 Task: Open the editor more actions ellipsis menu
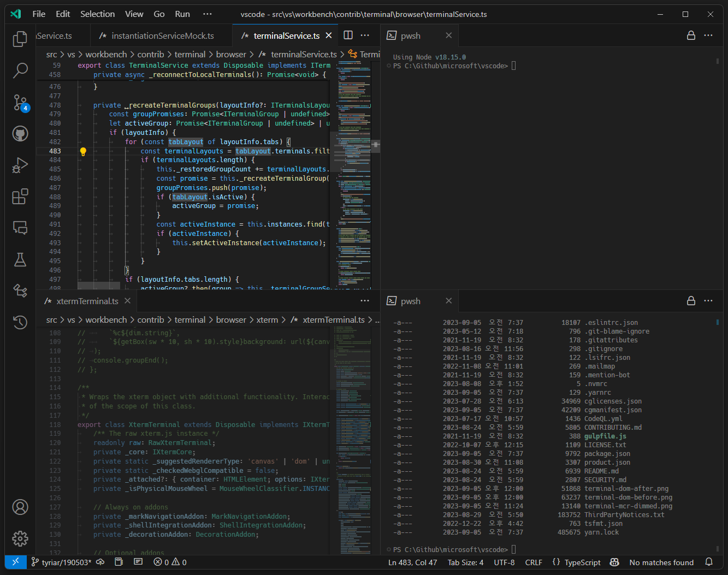[x=365, y=35]
